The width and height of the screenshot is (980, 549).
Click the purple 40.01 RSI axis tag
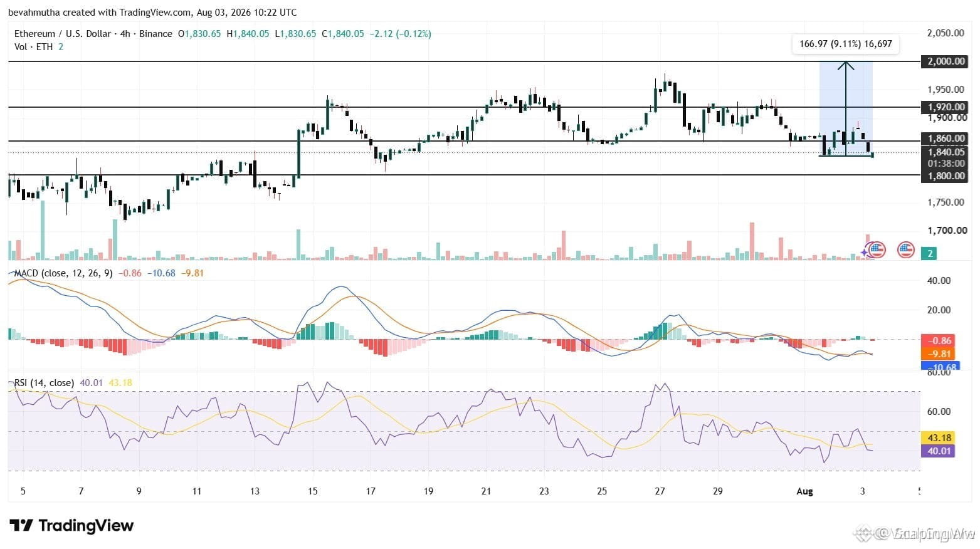tap(939, 451)
